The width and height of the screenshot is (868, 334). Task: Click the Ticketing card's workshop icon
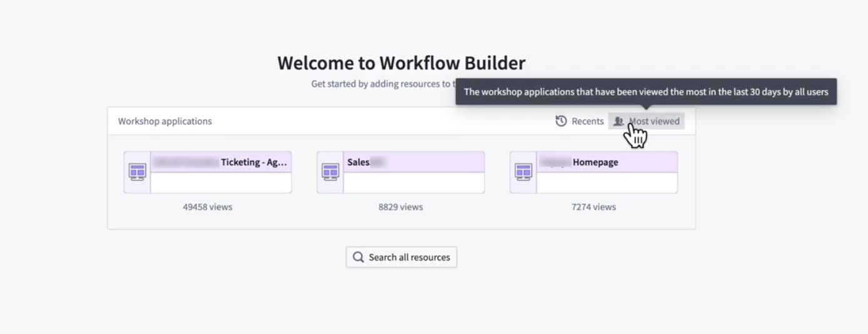click(137, 172)
